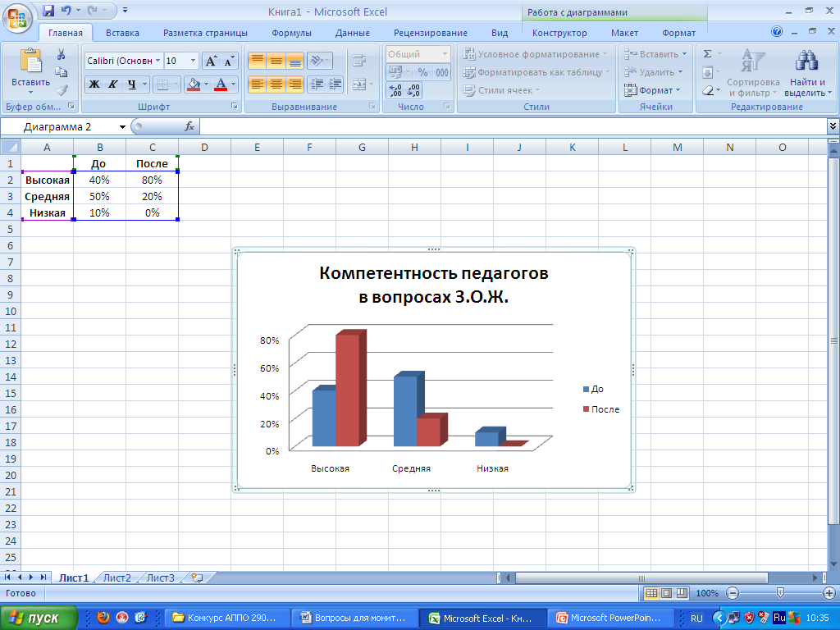This screenshot has width=840, height=630.
Task: Switch to the chart Конструктор tab
Action: tap(559, 33)
